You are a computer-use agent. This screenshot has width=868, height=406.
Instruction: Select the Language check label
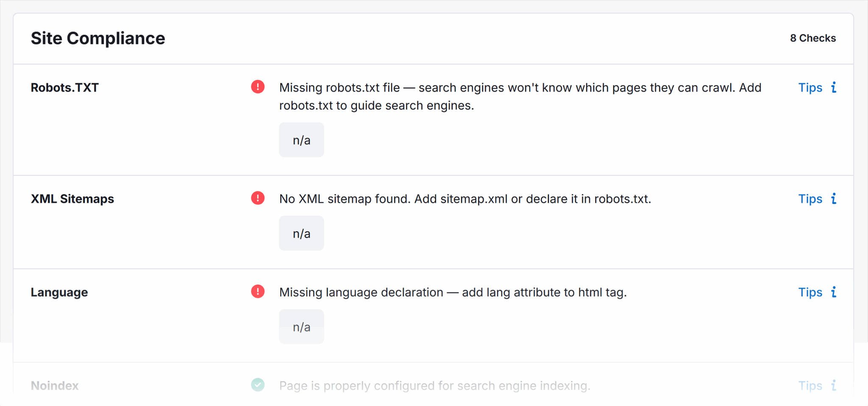[59, 292]
